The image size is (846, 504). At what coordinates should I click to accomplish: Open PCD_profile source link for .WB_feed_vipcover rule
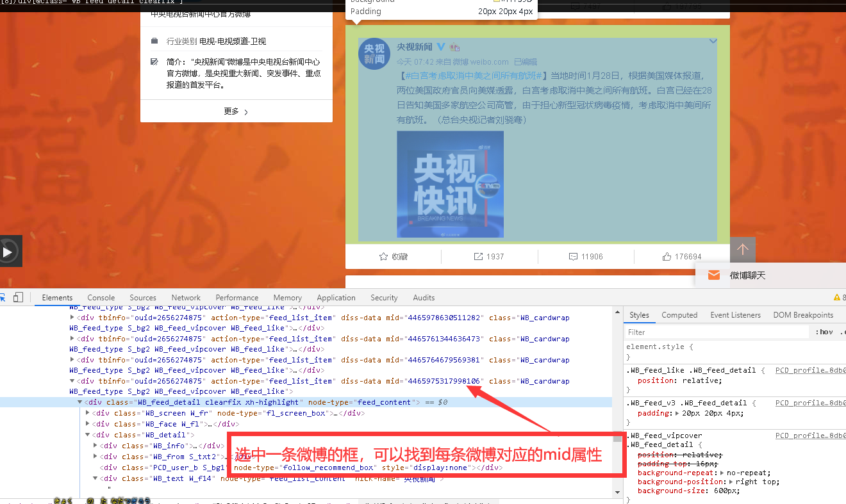(811, 435)
